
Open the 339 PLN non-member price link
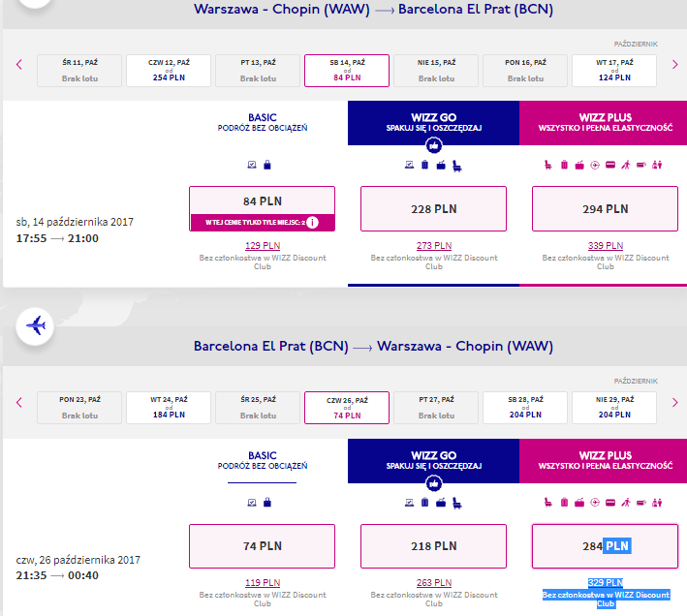606,246
